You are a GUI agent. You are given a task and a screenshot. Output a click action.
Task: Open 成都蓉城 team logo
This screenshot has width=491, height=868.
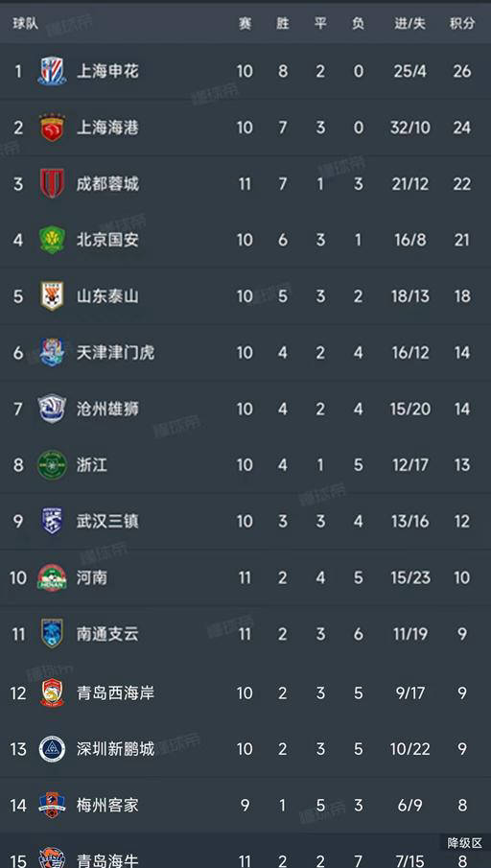pos(52,184)
